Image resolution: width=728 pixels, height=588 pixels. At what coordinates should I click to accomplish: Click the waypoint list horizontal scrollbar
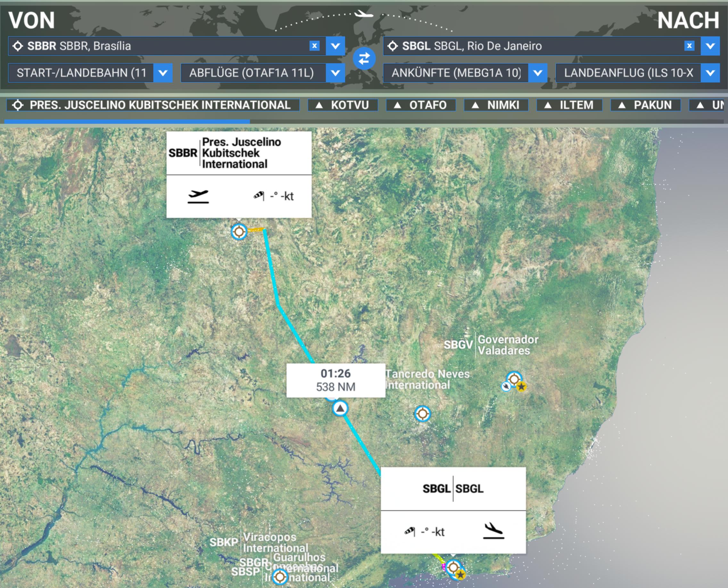coord(127,121)
